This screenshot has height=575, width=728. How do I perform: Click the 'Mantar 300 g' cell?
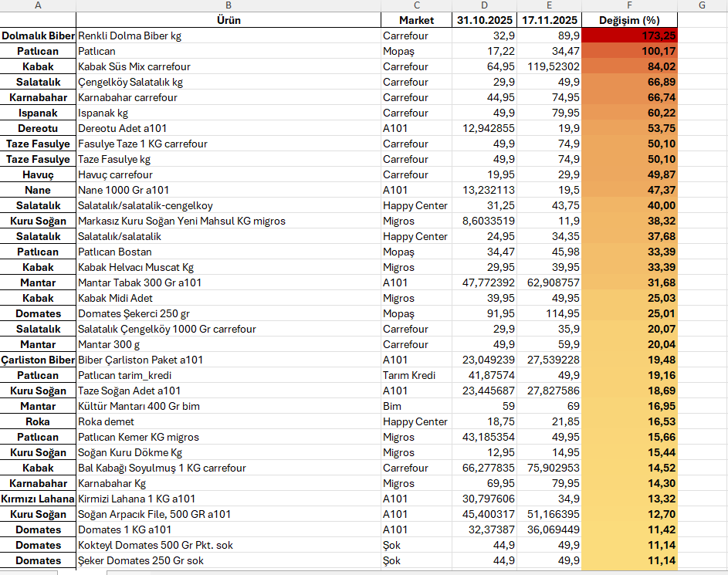pos(229,344)
